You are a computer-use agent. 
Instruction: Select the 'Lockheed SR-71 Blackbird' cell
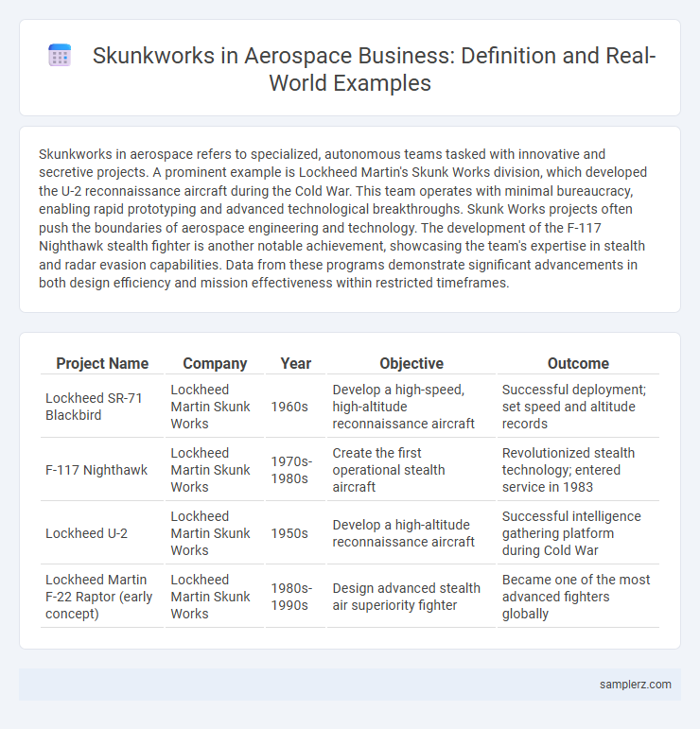(x=102, y=407)
